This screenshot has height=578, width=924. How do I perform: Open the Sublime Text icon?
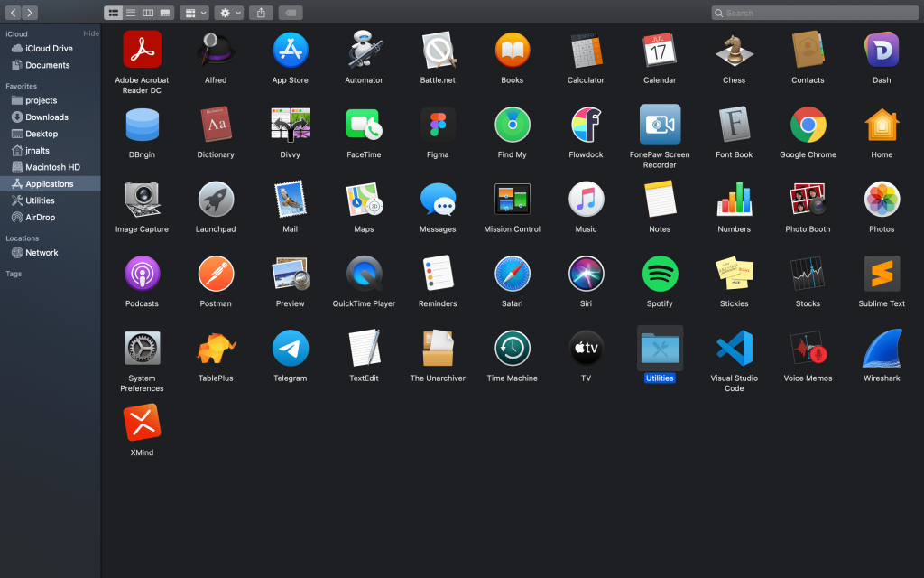pos(882,274)
